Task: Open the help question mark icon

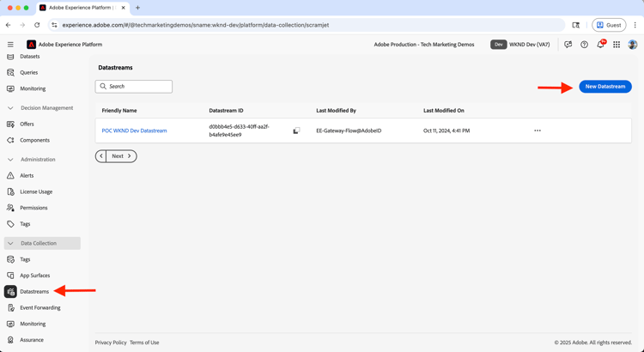Action: click(584, 45)
